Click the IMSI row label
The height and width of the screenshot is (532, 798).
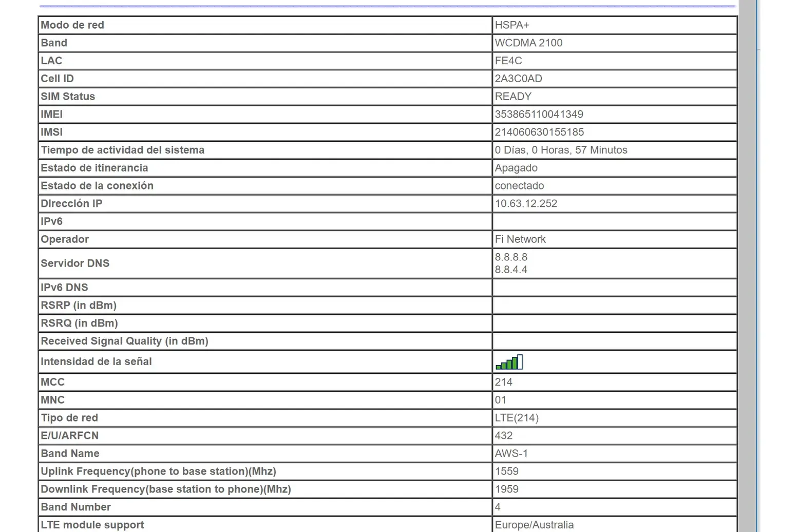tap(52, 132)
